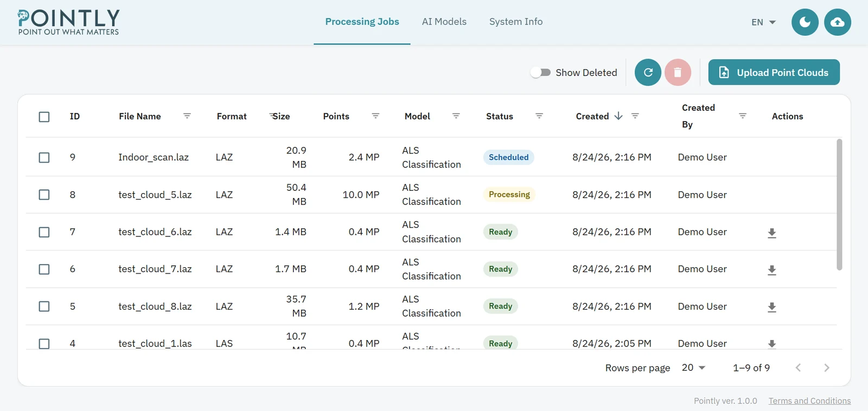Download results for test_cloud_6.laz

[772, 233]
